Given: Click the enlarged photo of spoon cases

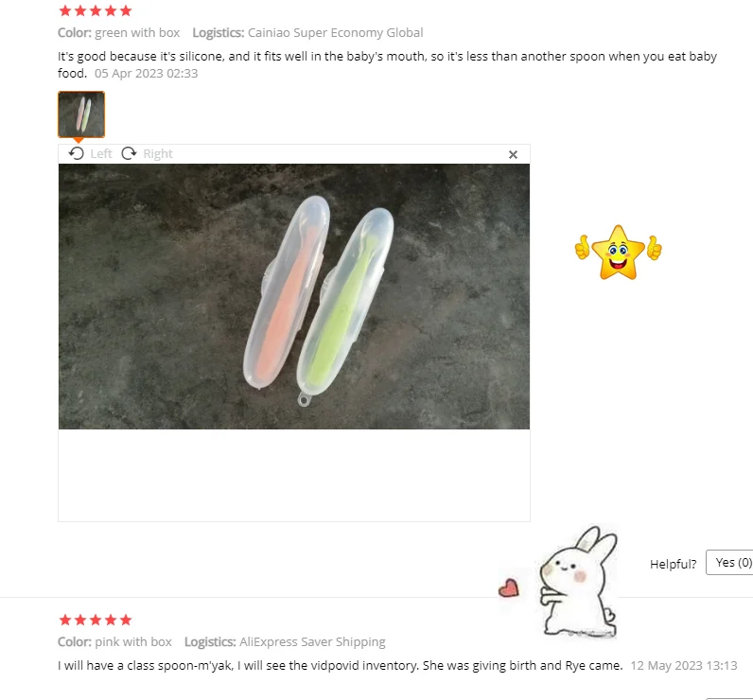Looking at the screenshot, I should pyautogui.click(x=294, y=296).
